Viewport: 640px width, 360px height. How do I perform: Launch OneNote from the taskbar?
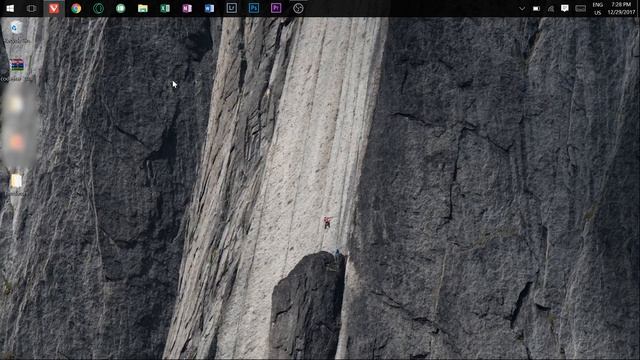point(187,8)
